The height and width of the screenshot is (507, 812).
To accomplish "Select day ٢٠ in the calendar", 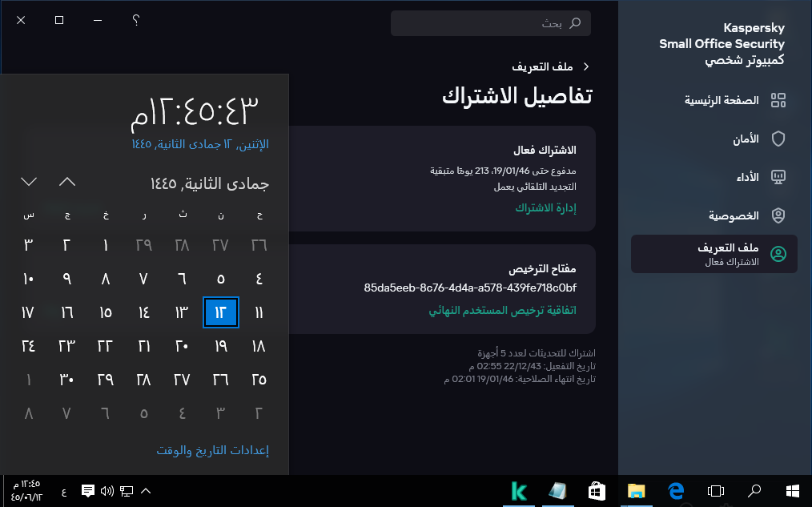I will coord(182,346).
